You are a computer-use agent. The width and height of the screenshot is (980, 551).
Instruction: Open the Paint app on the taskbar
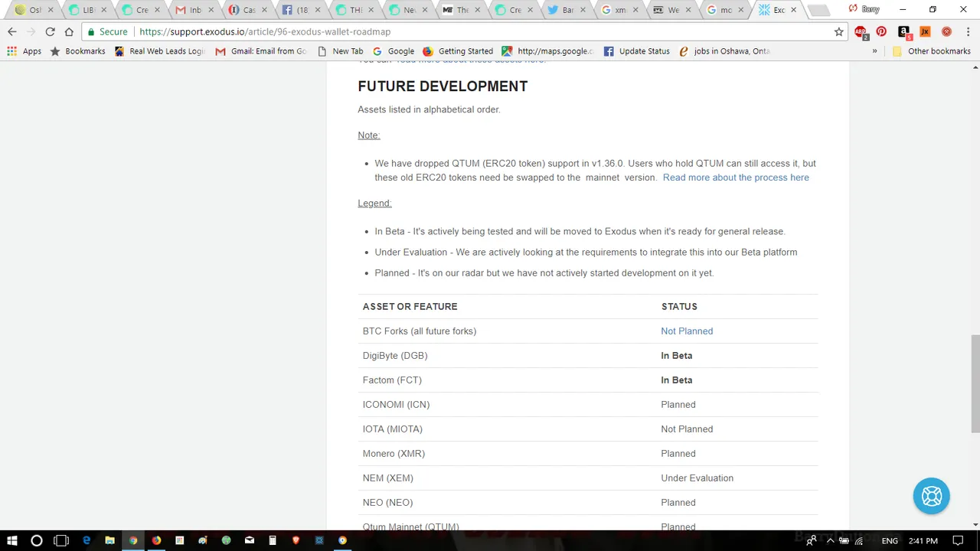point(203,540)
